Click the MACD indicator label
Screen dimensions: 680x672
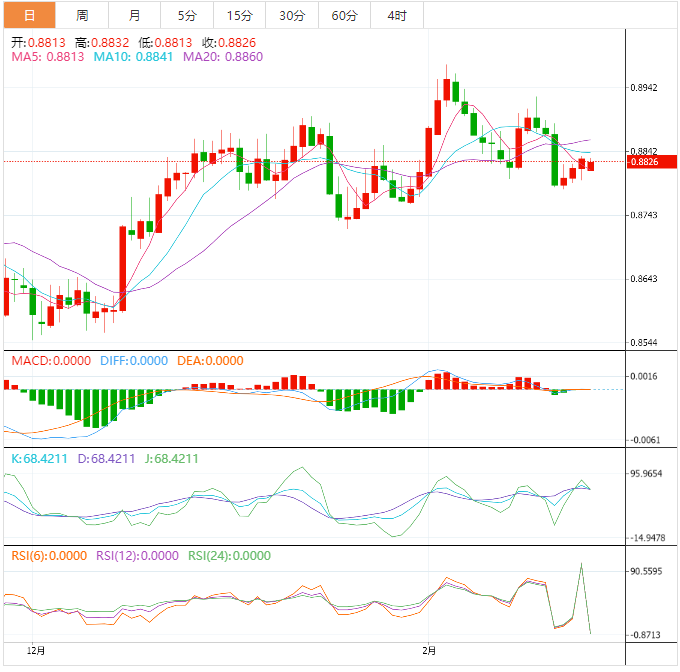pyautogui.click(x=50, y=361)
